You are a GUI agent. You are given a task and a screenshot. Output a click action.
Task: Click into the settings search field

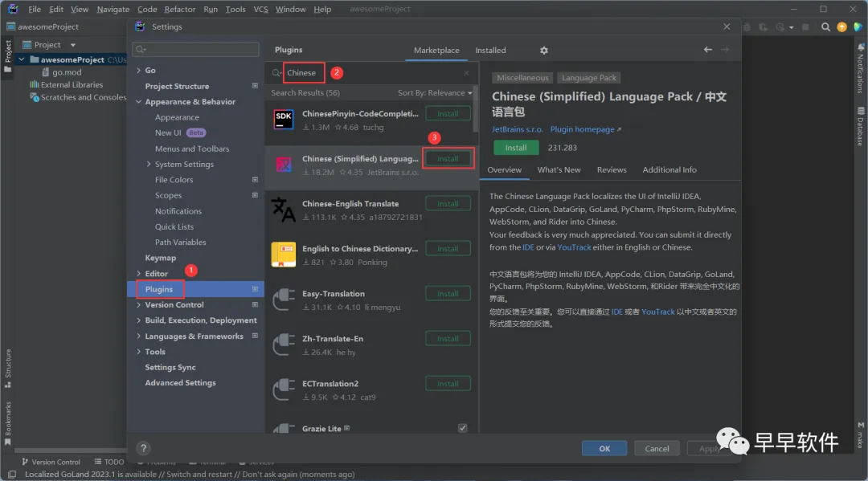[x=195, y=49]
